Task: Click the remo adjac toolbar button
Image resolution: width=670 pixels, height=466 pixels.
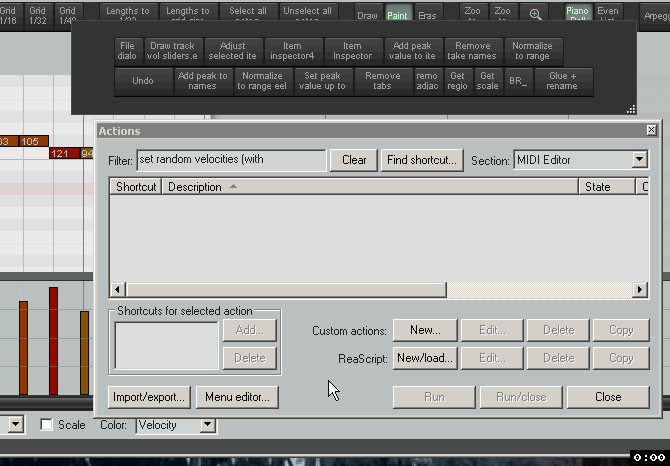Action: [x=427, y=81]
